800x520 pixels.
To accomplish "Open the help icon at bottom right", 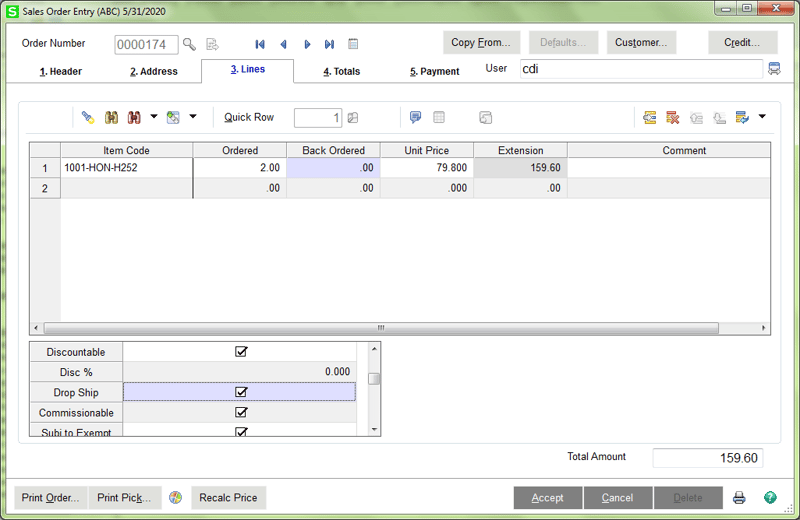I will 770,497.
